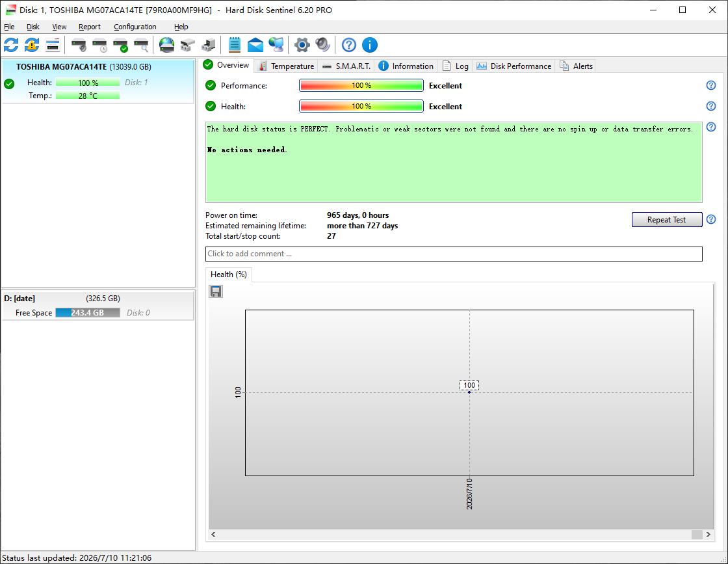Click the save diskette icon above graph
728x564 pixels.
coord(216,291)
